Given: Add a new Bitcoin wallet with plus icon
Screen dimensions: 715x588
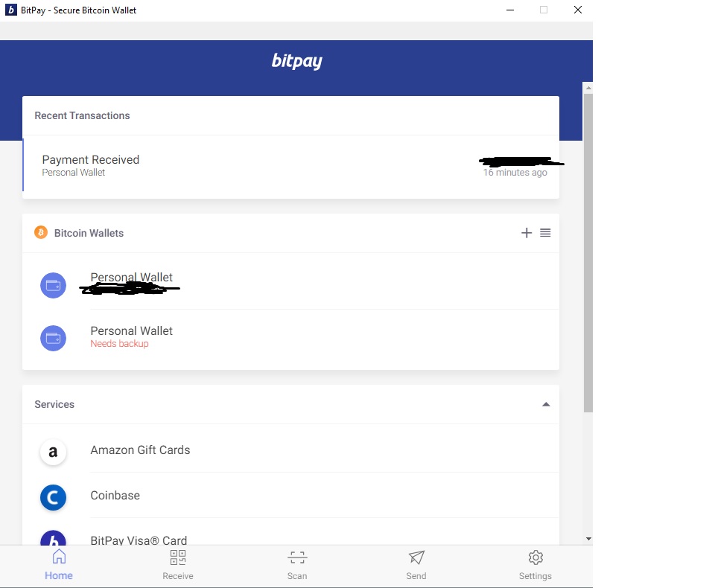Looking at the screenshot, I should pos(527,233).
